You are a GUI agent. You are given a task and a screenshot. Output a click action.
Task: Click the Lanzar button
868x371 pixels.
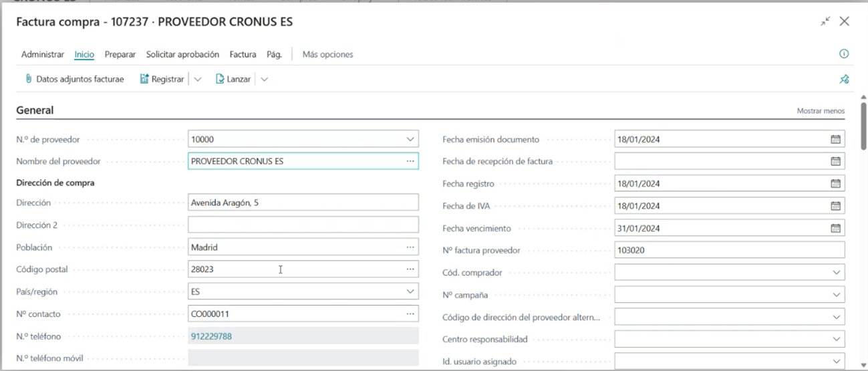(x=233, y=79)
